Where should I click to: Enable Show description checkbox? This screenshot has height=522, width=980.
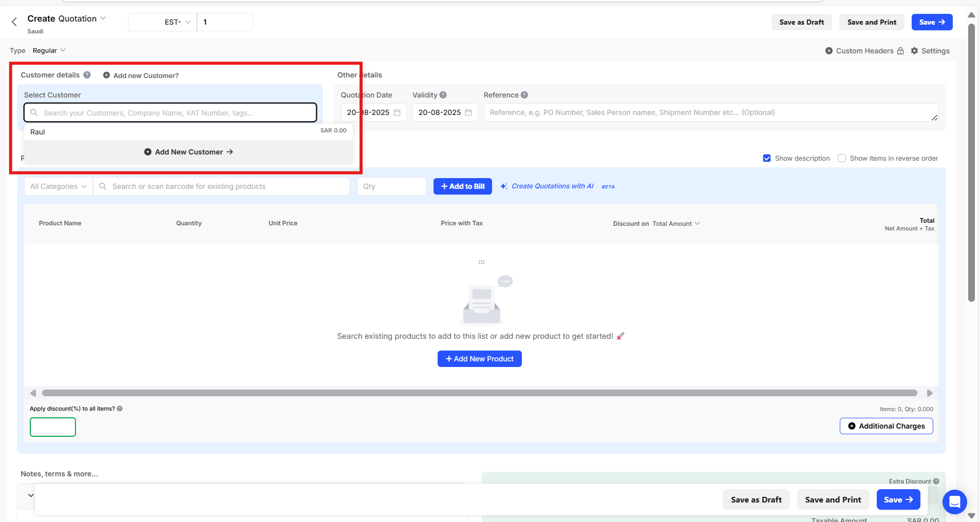[767, 158]
